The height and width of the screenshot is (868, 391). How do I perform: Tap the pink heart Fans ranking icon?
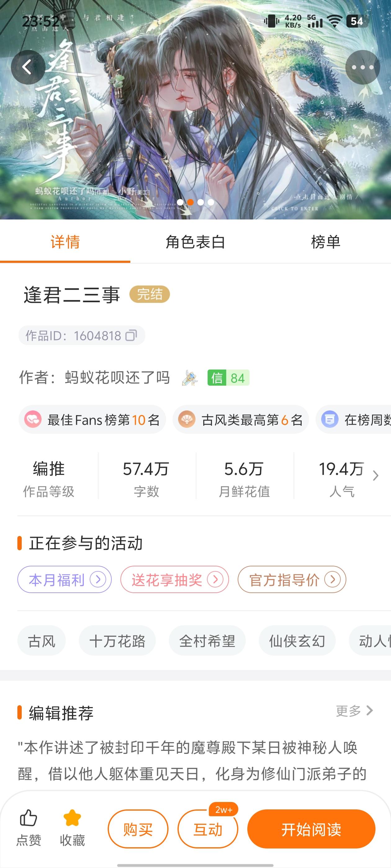click(x=33, y=419)
